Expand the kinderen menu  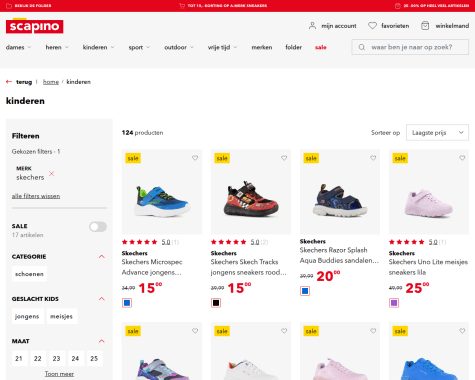(x=99, y=47)
